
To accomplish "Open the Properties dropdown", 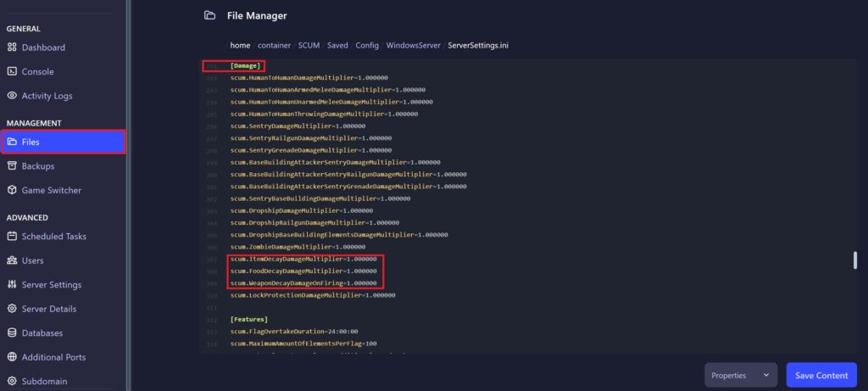I will click(x=741, y=375).
